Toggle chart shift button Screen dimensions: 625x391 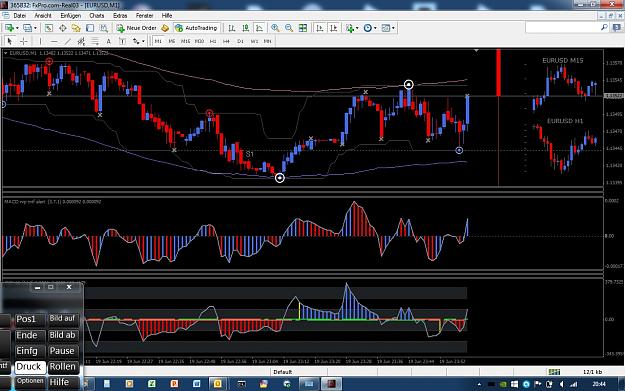tap(334, 28)
